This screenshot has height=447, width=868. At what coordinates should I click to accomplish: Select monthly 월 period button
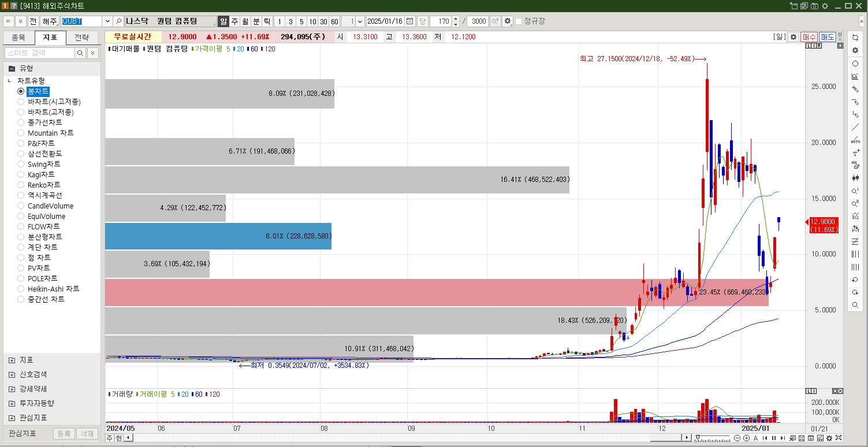(x=245, y=21)
